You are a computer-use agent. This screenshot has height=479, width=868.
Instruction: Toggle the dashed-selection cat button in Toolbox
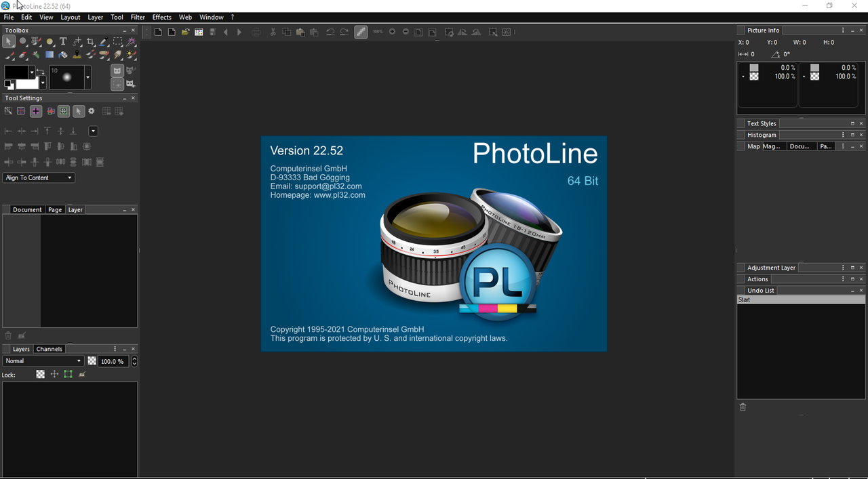[x=117, y=84]
